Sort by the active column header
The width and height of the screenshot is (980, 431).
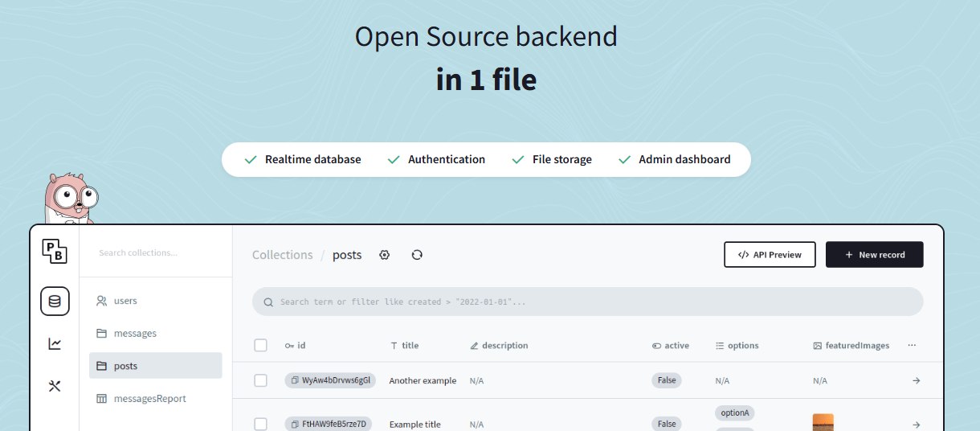coord(670,345)
